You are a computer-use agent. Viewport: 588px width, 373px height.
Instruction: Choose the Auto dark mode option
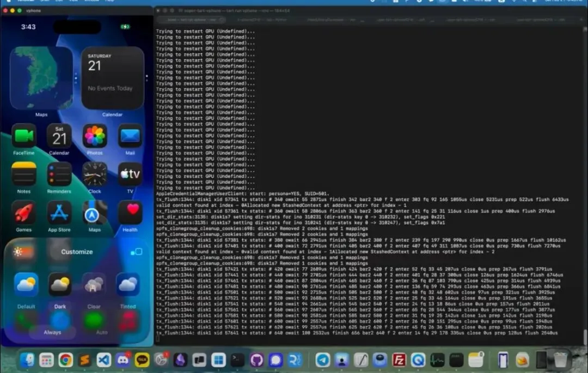[x=102, y=332]
